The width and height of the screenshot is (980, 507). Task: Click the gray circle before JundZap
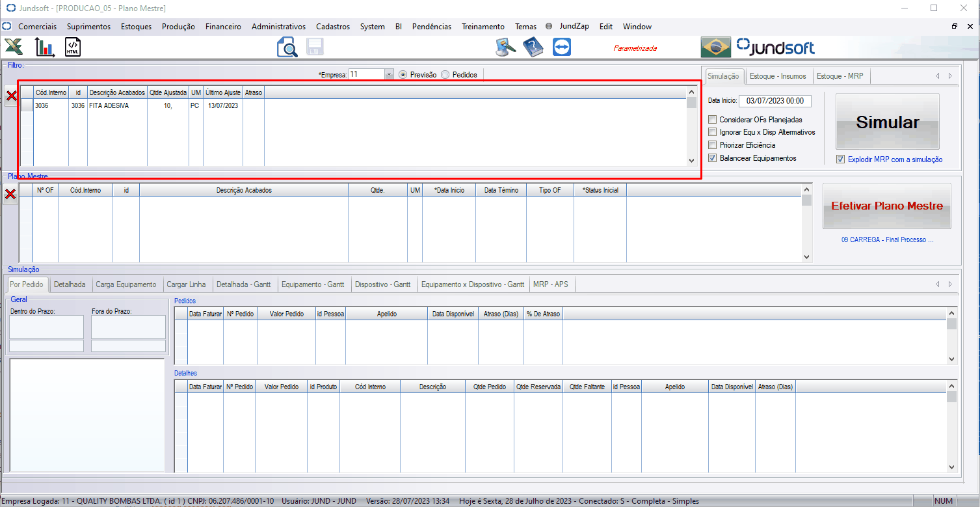[549, 27]
